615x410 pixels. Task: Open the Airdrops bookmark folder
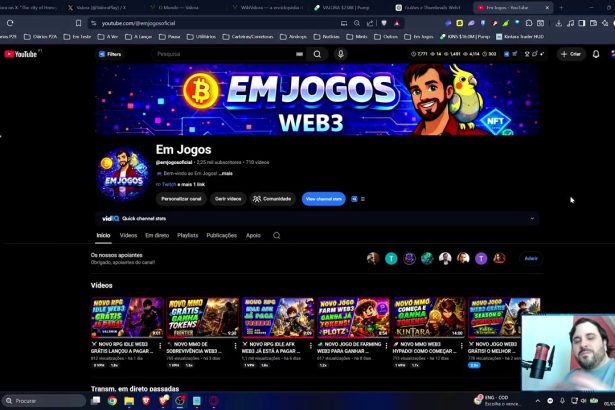pyautogui.click(x=293, y=37)
